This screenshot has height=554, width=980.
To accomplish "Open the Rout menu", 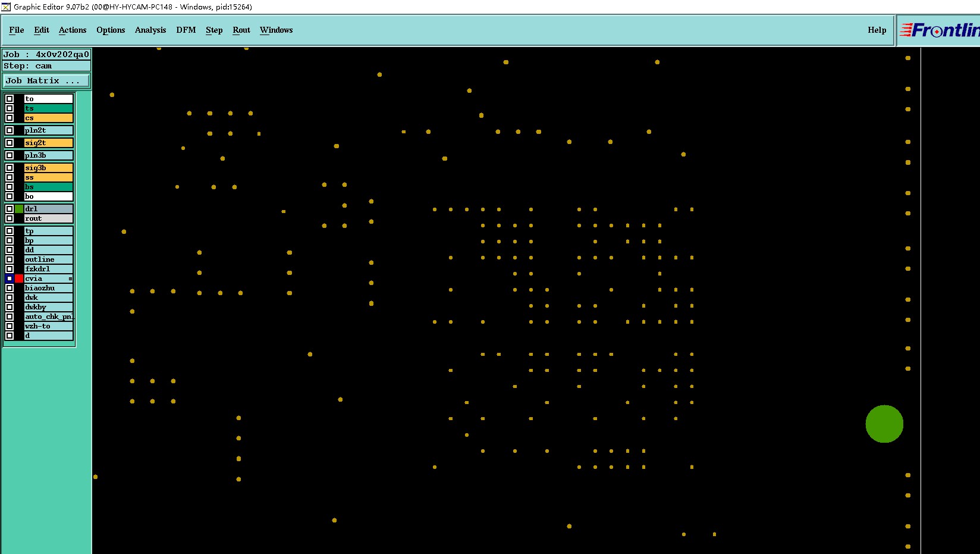I will coord(241,30).
